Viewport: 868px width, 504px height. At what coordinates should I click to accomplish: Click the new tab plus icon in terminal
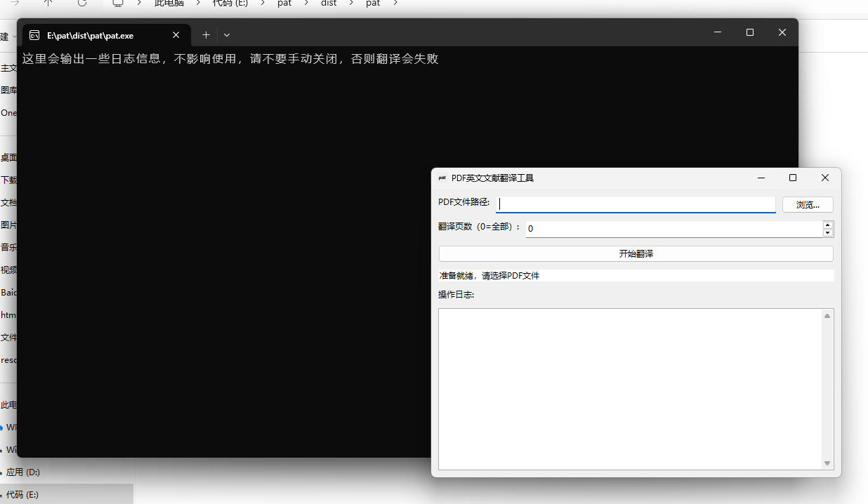click(206, 35)
